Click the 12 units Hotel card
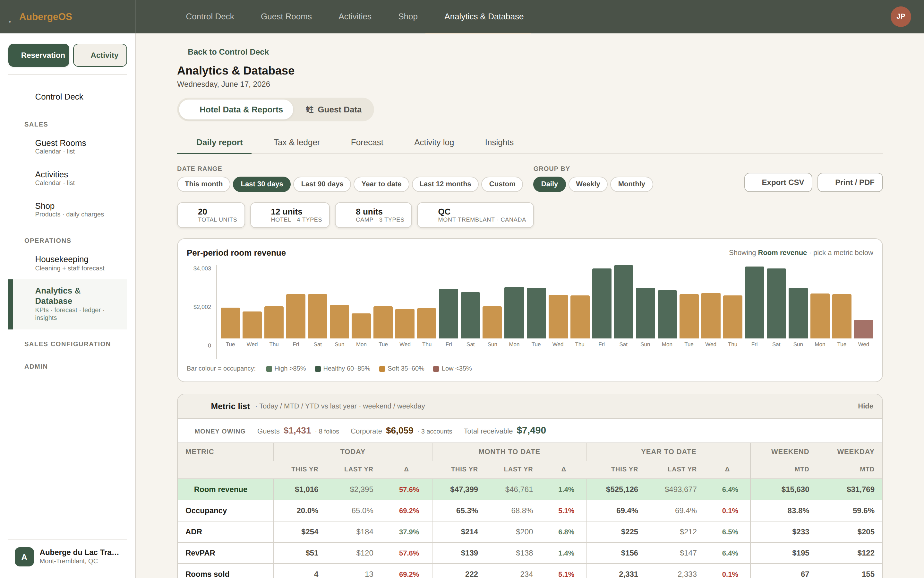This screenshot has width=924, height=578. [x=290, y=215]
